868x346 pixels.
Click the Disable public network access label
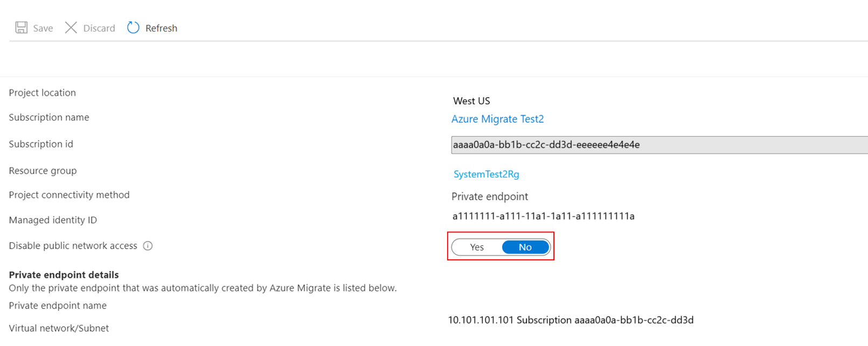(x=73, y=246)
